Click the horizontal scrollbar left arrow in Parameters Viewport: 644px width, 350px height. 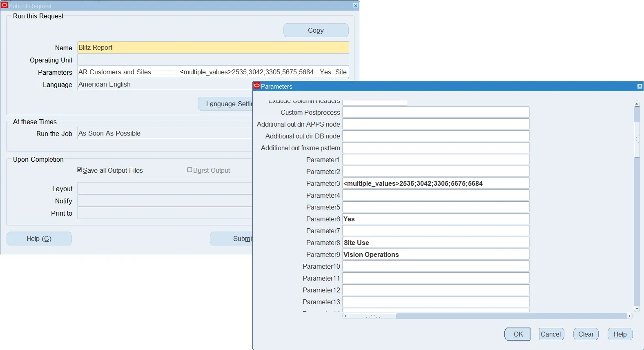click(x=345, y=316)
